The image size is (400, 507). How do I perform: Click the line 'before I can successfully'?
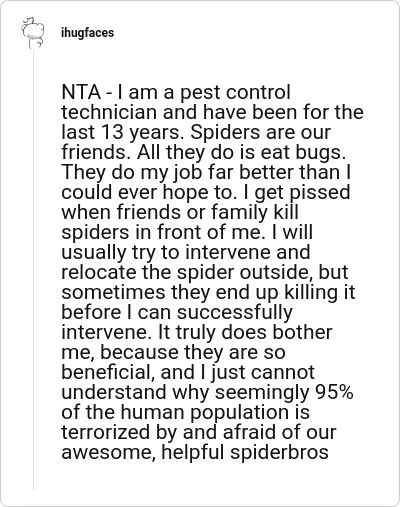coord(177,313)
